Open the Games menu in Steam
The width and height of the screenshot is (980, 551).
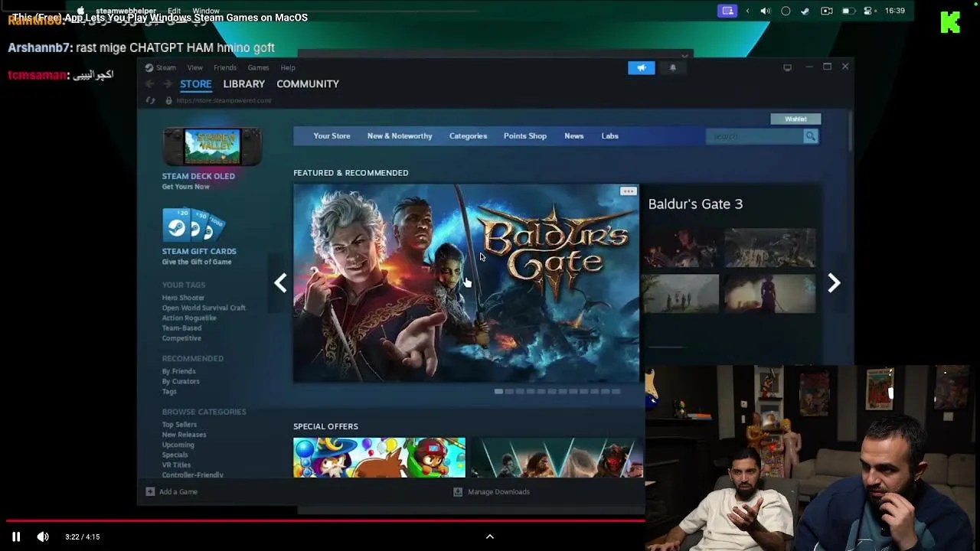(x=258, y=67)
